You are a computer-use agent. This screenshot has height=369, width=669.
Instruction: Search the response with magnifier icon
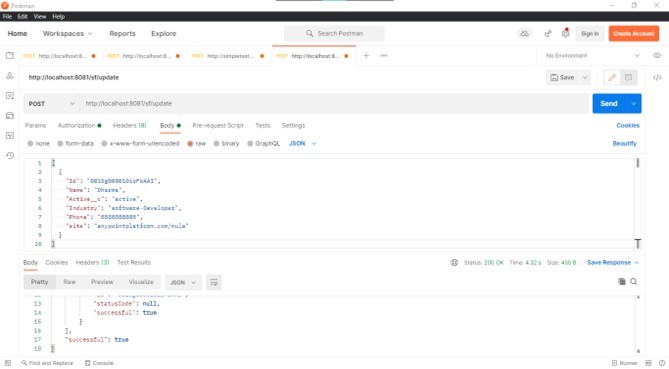tap(634, 282)
